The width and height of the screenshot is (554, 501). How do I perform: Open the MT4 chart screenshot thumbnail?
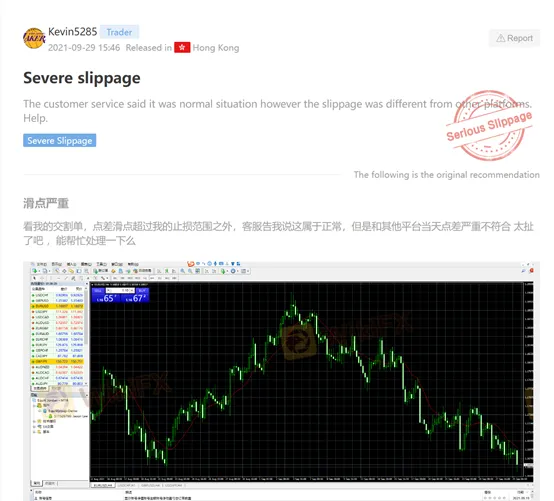coord(282,381)
